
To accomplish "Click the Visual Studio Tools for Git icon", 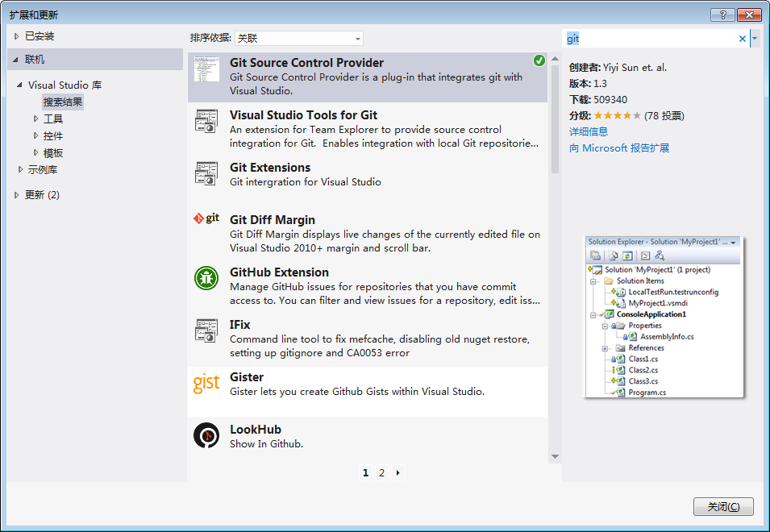I will [x=206, y=121].
